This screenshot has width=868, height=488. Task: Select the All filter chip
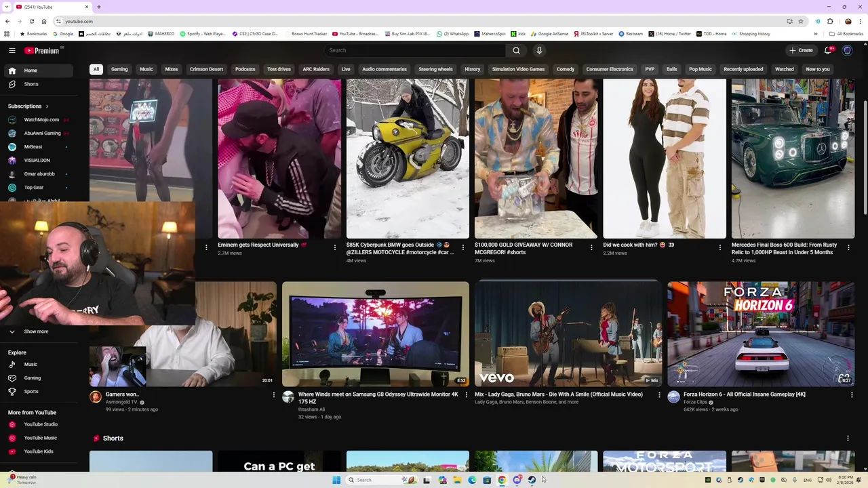[96, 69]
